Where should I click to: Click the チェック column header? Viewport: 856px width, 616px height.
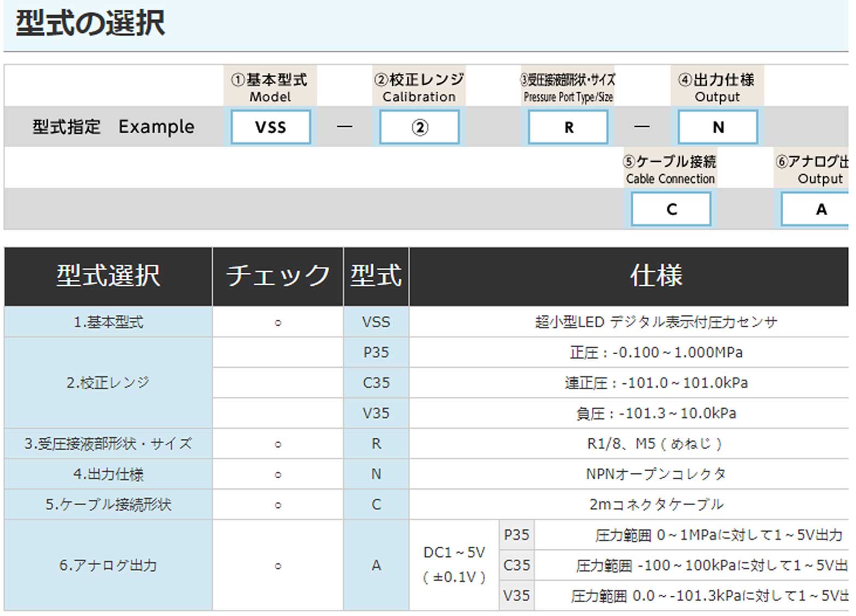pos(278,276)
